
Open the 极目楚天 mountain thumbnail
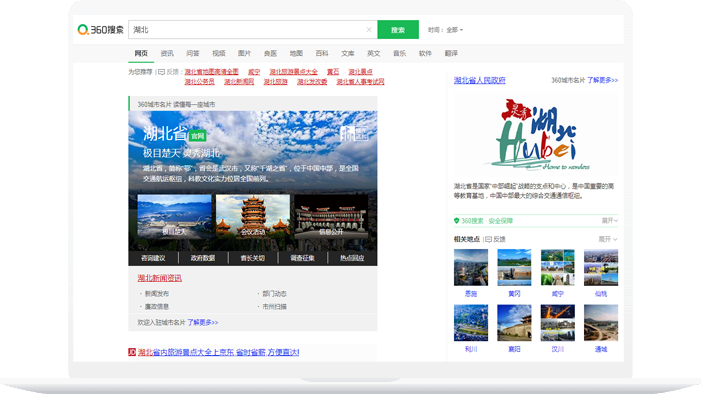(174, 216)
